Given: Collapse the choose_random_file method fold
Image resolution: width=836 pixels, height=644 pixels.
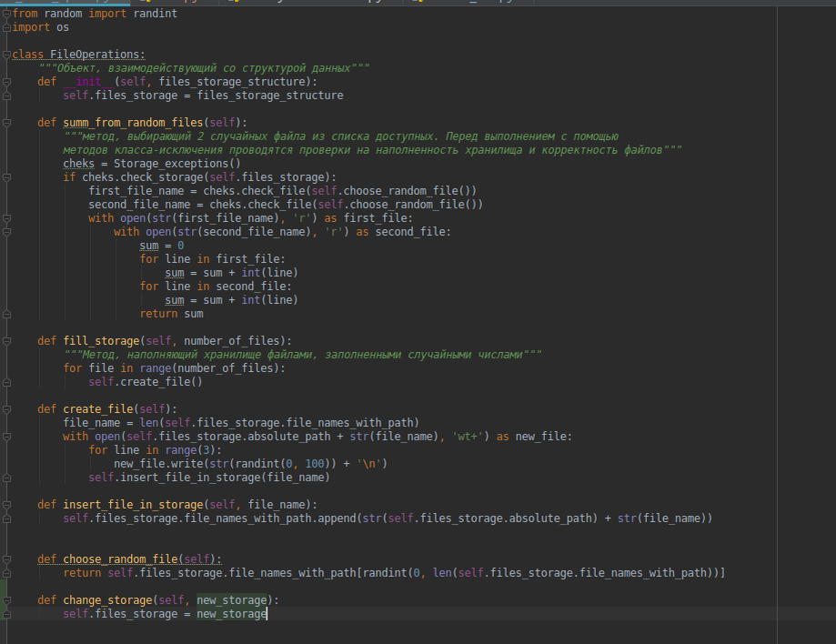Looking at the screenshot, I should tap(6, 559).
